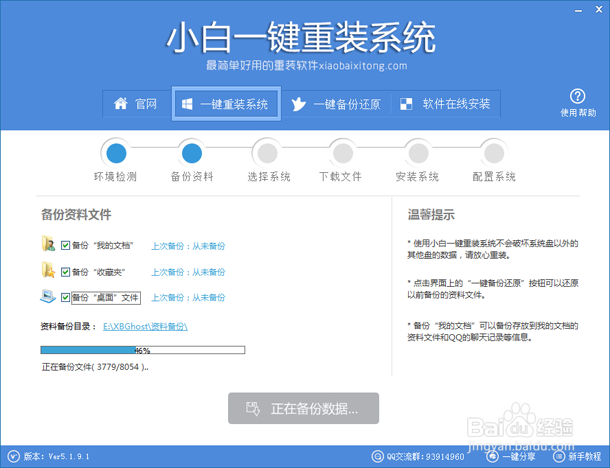Click 上次备份 link for 桌面 文件
Image resolution: width=610 pixels, height=468 pixels.
point(188,298)
